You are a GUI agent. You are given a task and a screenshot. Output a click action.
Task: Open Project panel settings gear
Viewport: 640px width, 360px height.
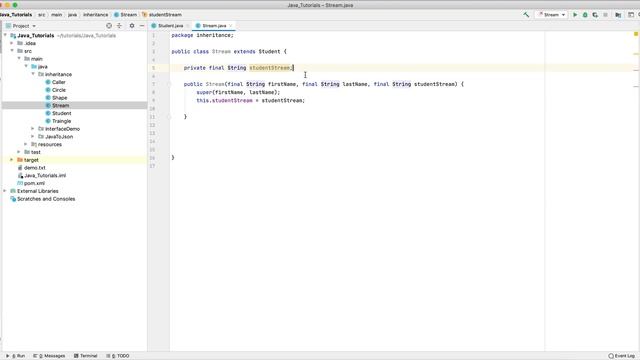click(x=132, y=26)
